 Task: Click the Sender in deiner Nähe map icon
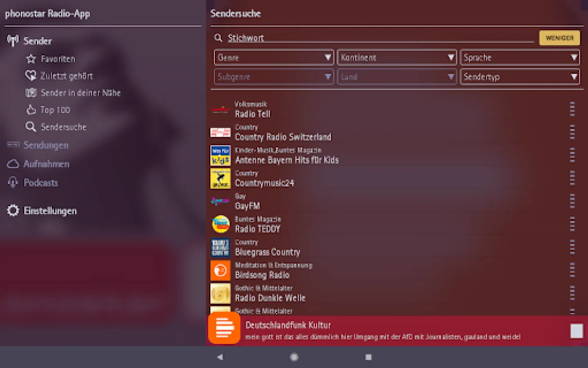[31, 93]
